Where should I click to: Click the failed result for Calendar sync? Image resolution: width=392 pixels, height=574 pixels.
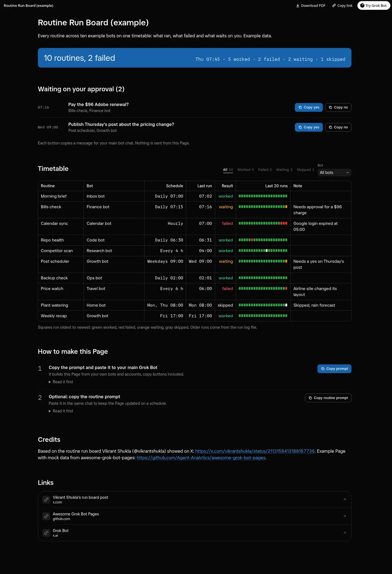pos(227,223)
